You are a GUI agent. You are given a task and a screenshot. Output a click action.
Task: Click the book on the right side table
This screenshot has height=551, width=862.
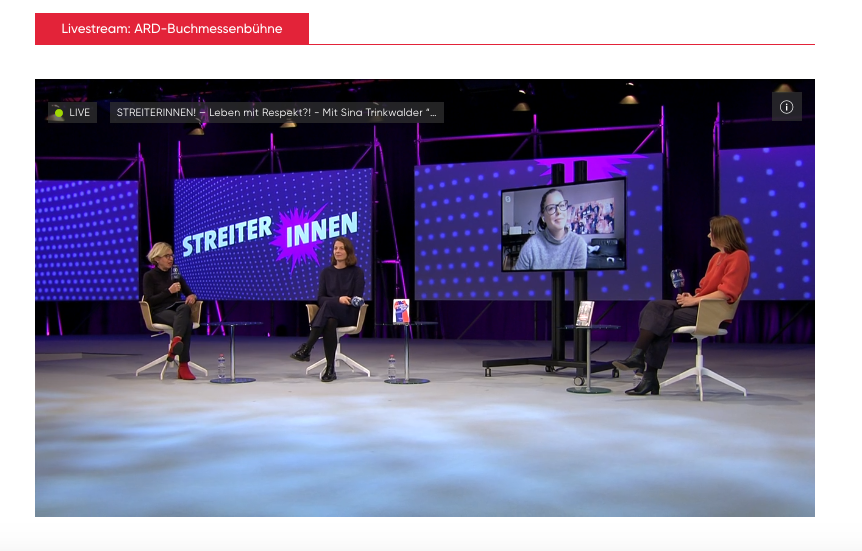[x=585, y=313]
